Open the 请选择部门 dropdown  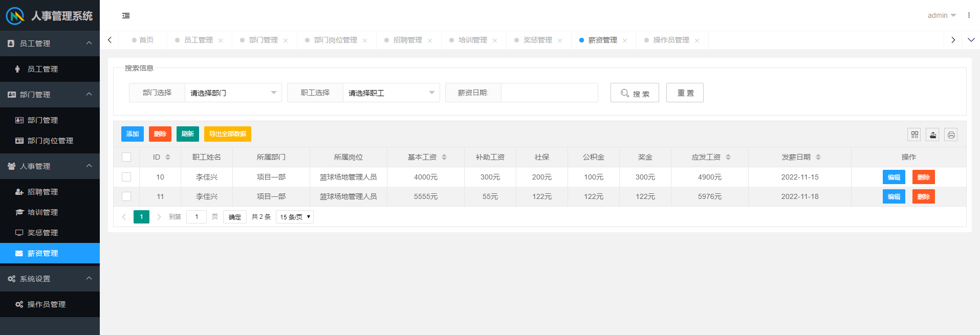233,93
